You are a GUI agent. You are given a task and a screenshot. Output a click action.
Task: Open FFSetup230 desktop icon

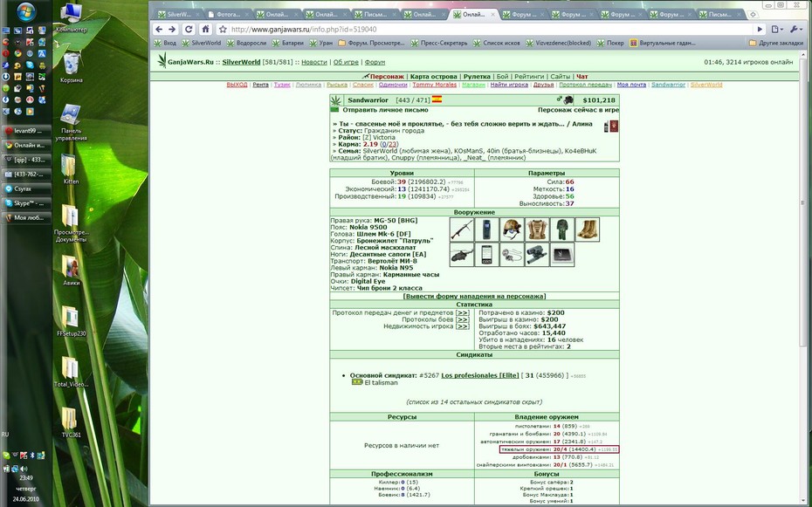point(71,321)
